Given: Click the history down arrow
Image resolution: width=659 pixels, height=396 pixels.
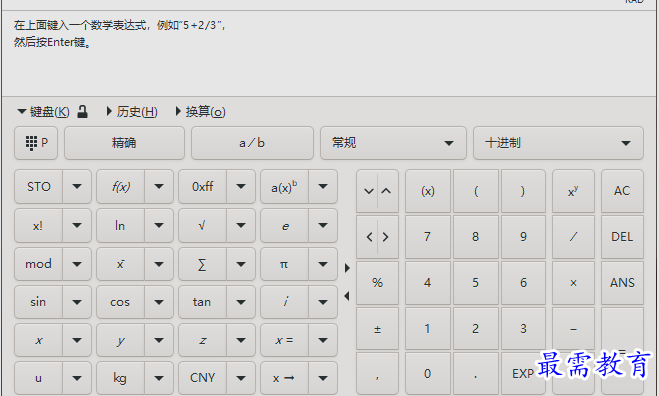Looking at the screenshot, I should coord(368,191).
